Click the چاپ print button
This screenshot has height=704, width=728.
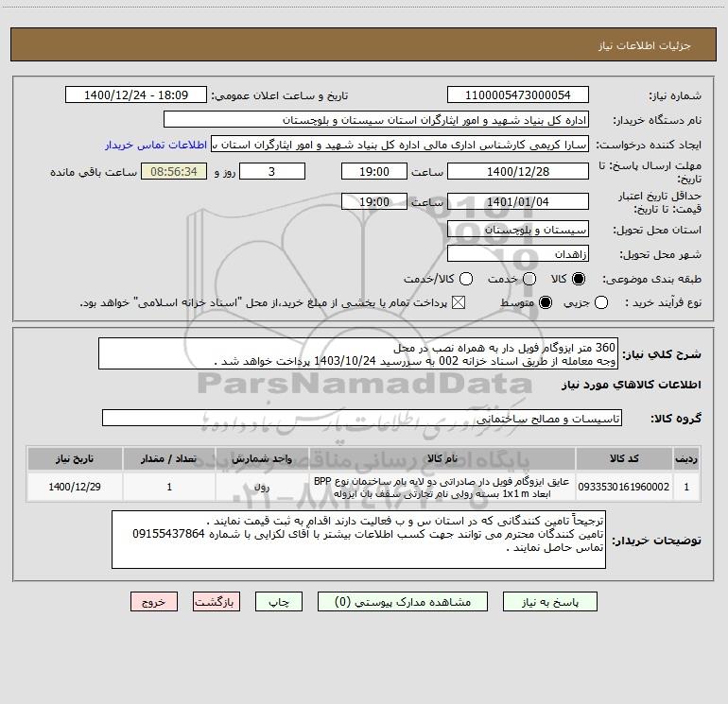[x=279, y=602]
